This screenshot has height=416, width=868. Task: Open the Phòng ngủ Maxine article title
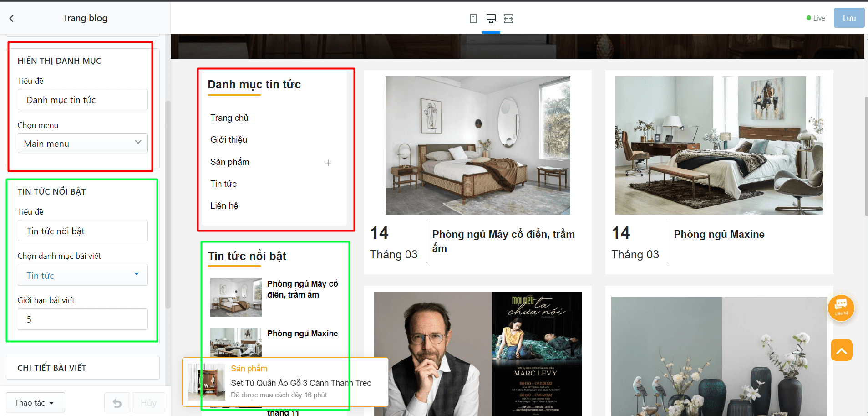[x=719, y=234]
